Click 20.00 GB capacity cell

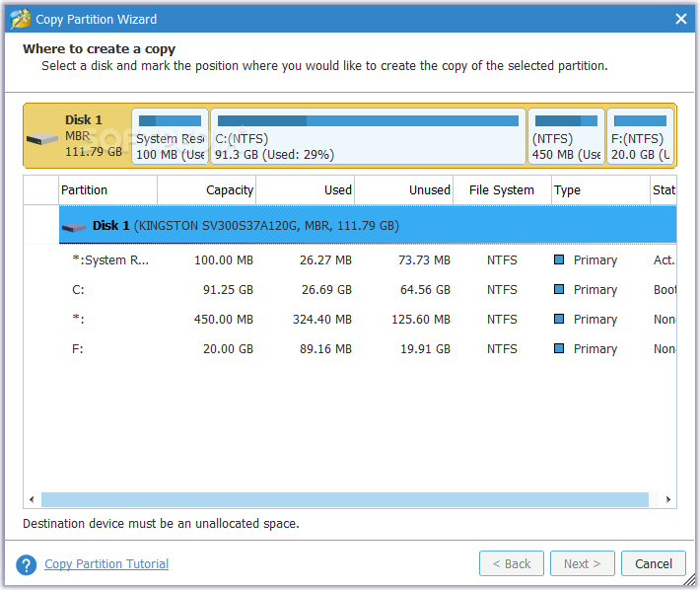coord(228,348)
